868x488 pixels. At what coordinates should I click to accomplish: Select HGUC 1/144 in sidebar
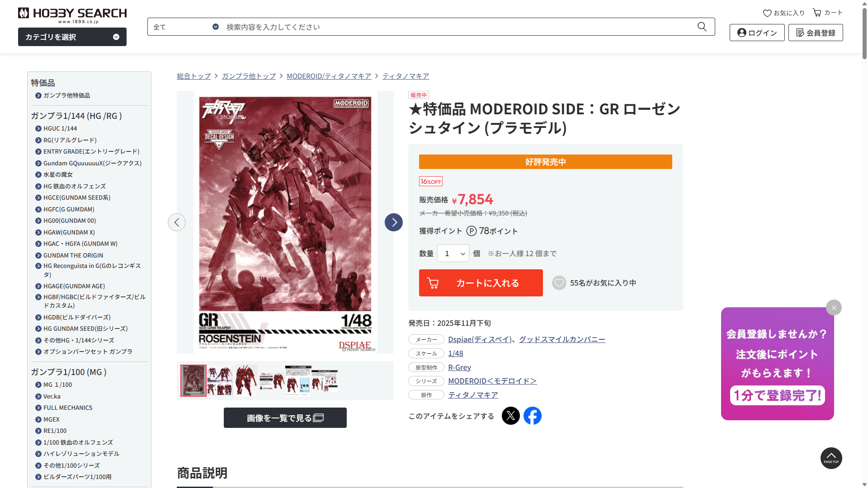(x=60, y=128)
